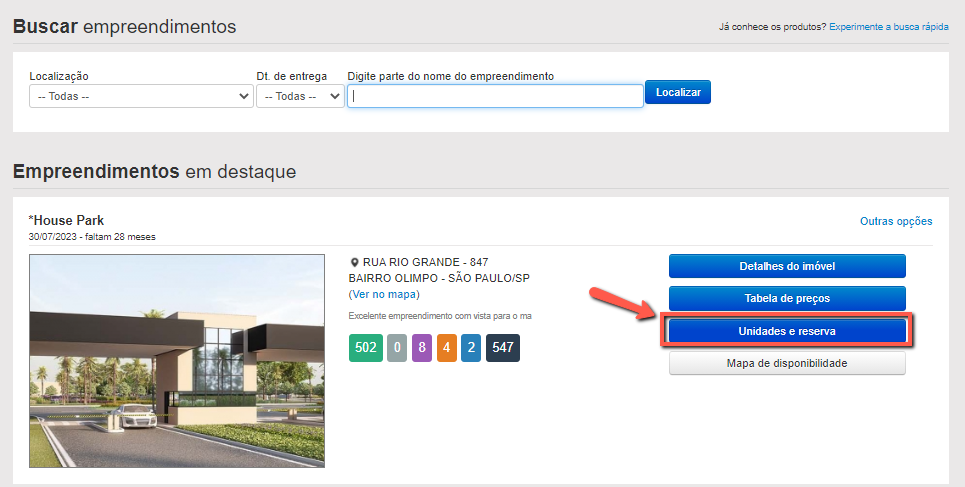Image resolution: width=965 pixels, height=487 pixels.
Task: Show the 'Mapa de disponibilidade'
Action: click(786, 363)
